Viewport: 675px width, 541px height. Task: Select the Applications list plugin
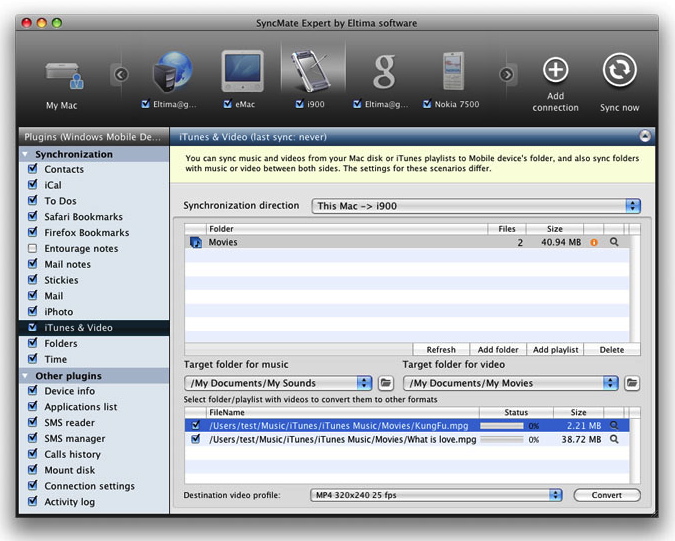pos(81,407)
